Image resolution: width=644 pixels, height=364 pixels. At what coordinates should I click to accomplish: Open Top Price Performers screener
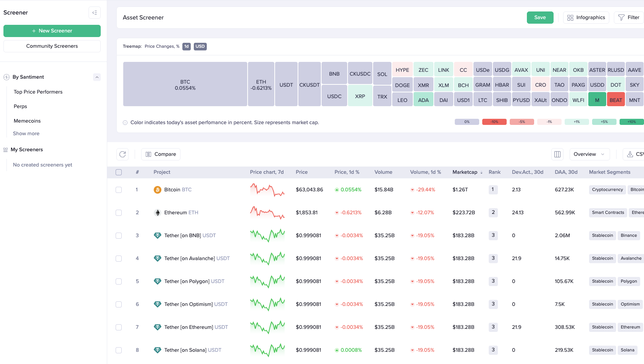[x=38, y=92]
